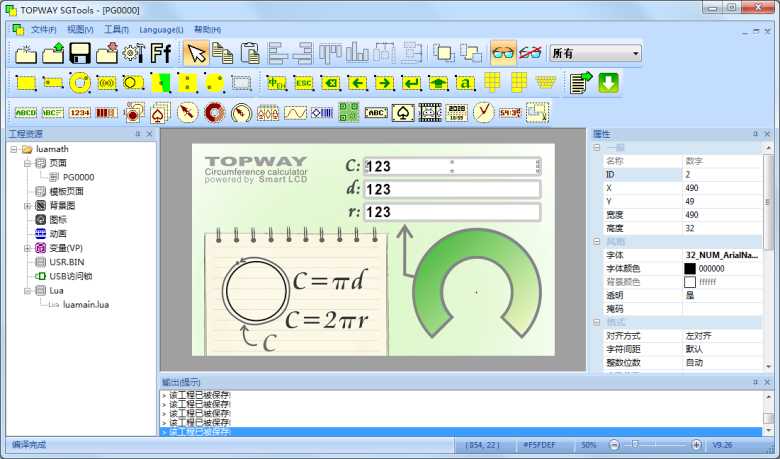Add ESC key touch element
Screen dimensions: 780x459
point(303,83)
